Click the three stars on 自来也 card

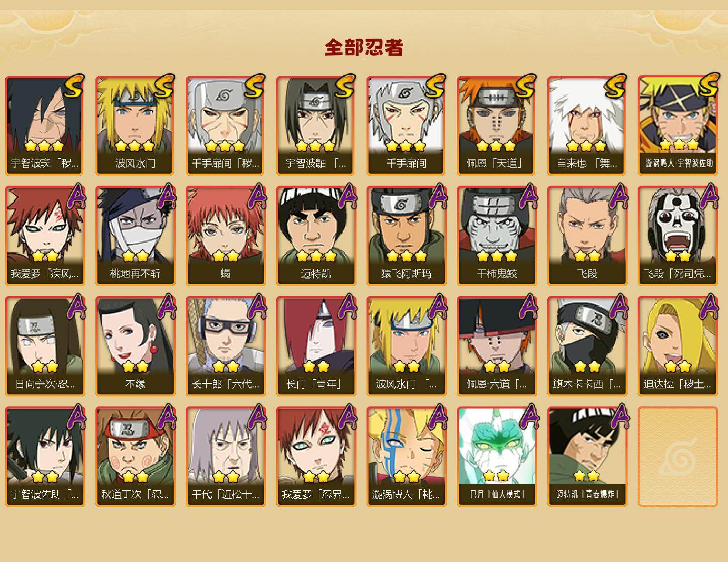coord(586,146)
